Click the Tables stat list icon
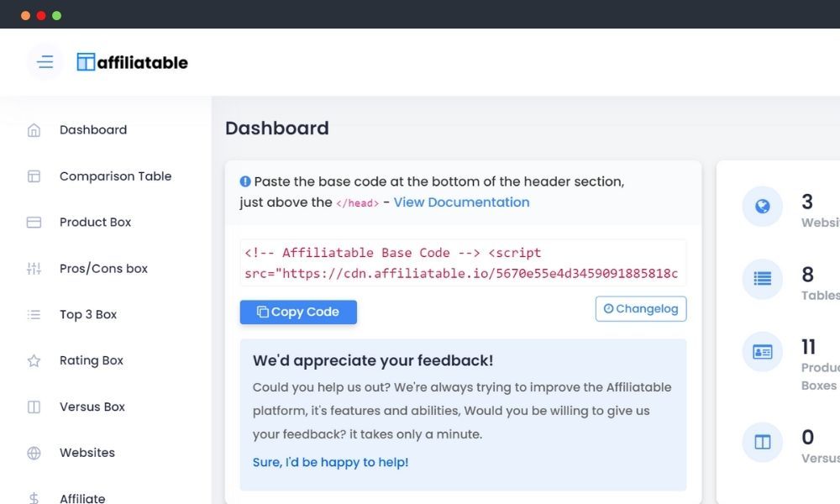The image size is (840, 504). pyautogui.click(x=763, y=279)
